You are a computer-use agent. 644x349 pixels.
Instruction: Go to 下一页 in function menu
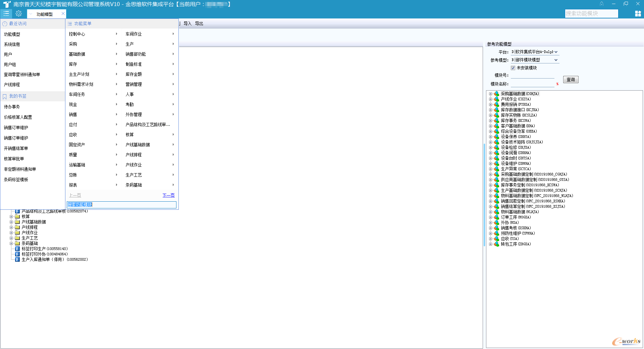tap(168, 195)
